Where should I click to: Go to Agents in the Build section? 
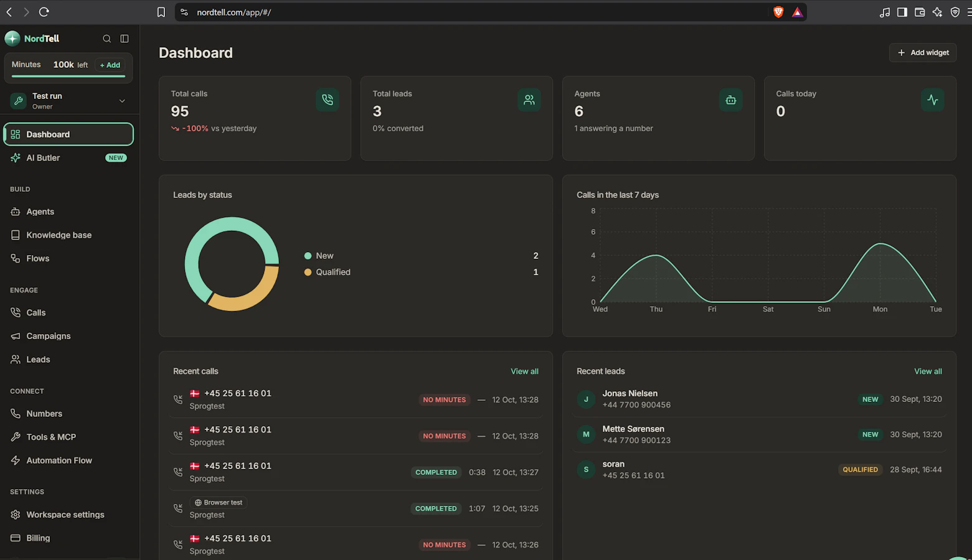click(x=68, y=212)
